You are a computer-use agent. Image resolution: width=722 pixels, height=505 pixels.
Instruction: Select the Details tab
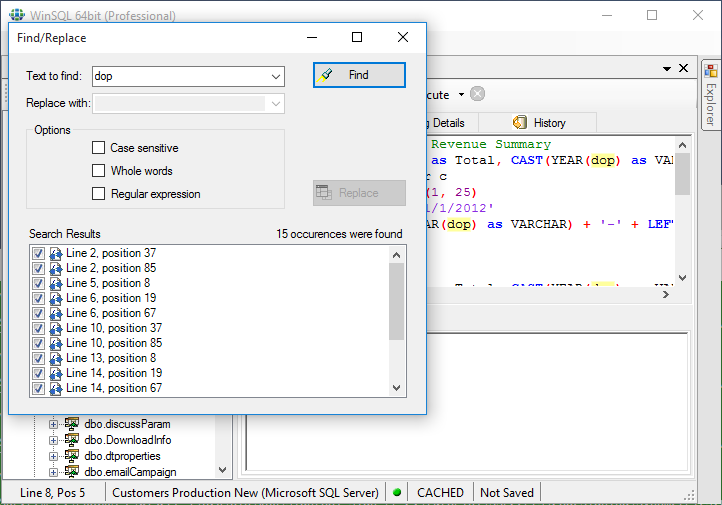click(x=448, y=123)
